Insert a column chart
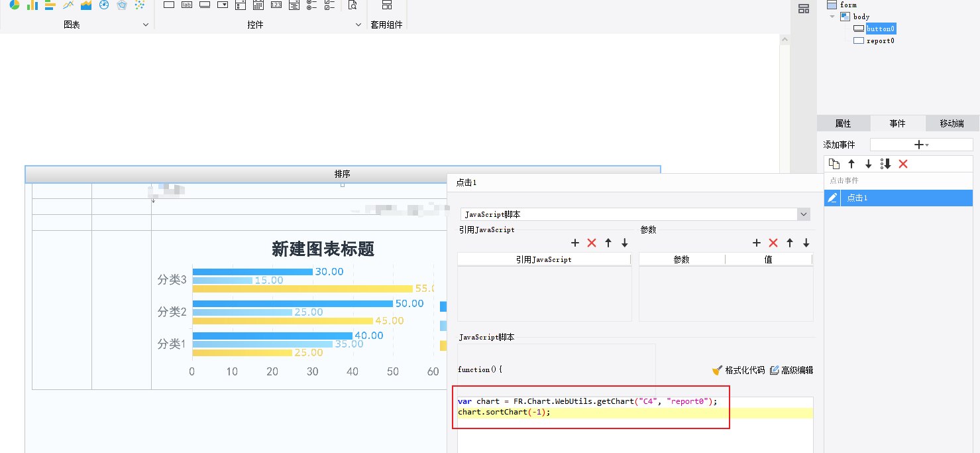 32,5
